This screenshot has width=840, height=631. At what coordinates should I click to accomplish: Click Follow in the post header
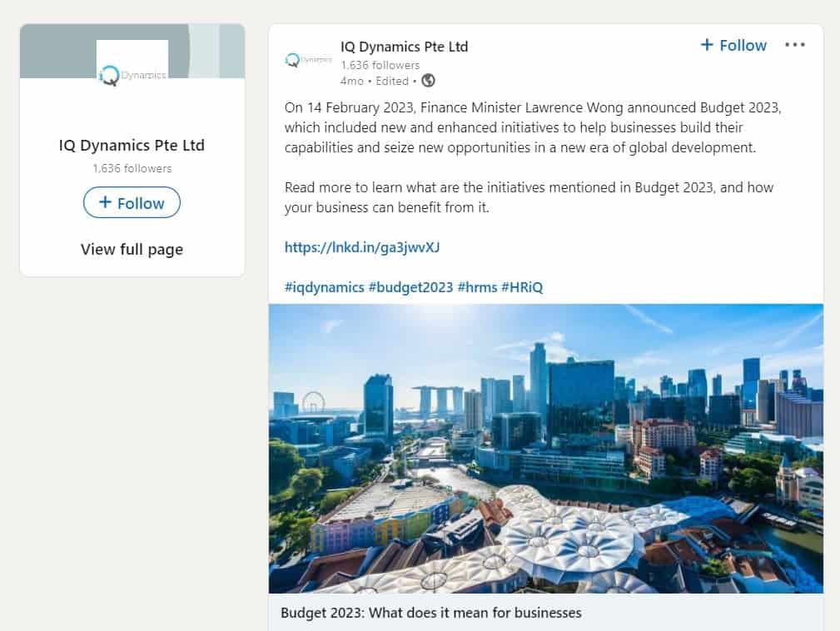pos(733,46)
